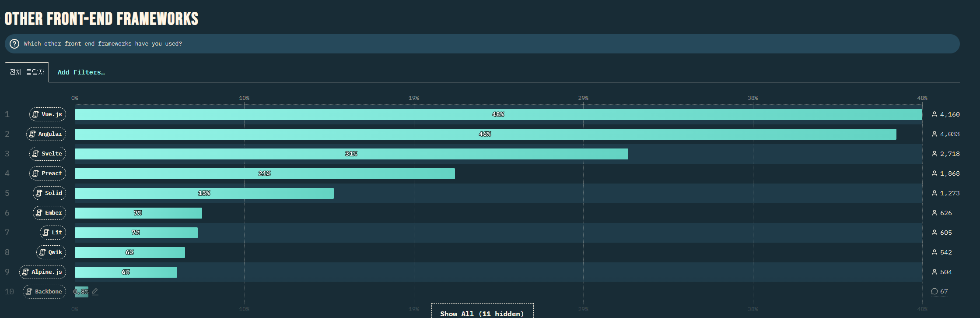Click the respondent icon next to 605

tap(934, 233)
